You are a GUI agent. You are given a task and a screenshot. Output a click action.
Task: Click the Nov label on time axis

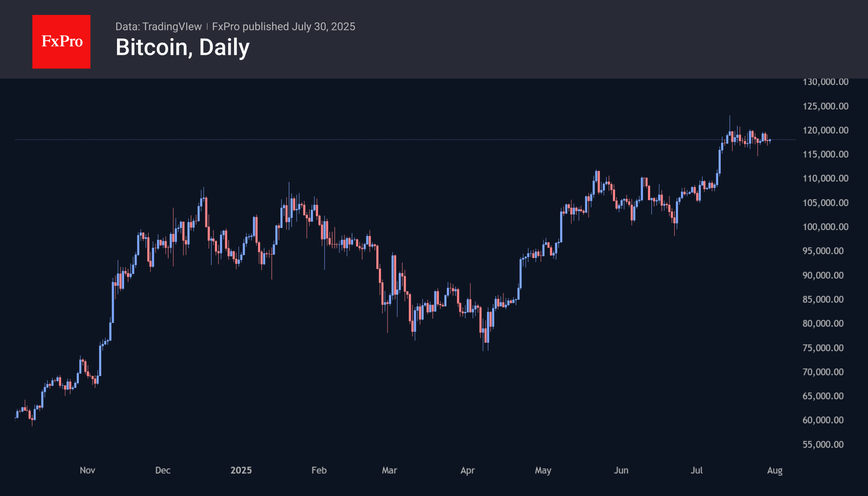tap(88, 470)
